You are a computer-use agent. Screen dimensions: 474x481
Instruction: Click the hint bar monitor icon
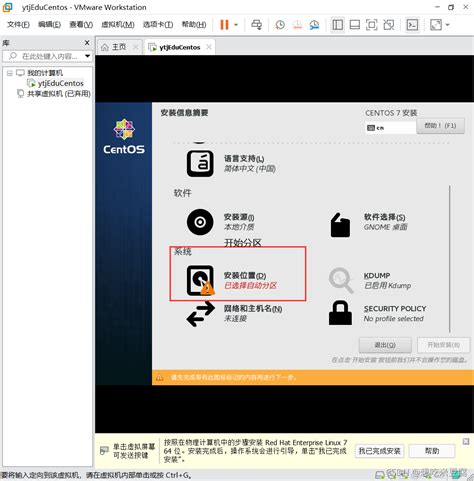pyautogui.click(x=104, y=451)
